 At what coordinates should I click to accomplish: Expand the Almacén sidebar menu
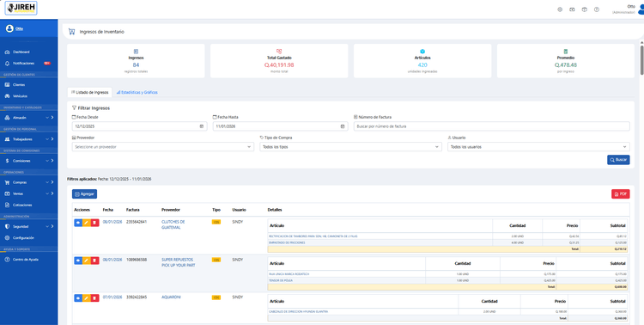point(28,118)
